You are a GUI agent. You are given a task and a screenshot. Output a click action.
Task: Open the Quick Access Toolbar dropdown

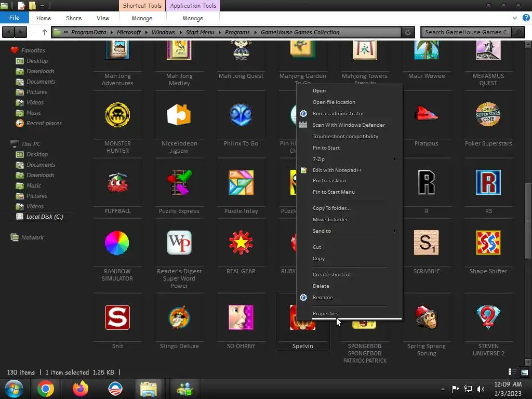click(x=42, y=6)
